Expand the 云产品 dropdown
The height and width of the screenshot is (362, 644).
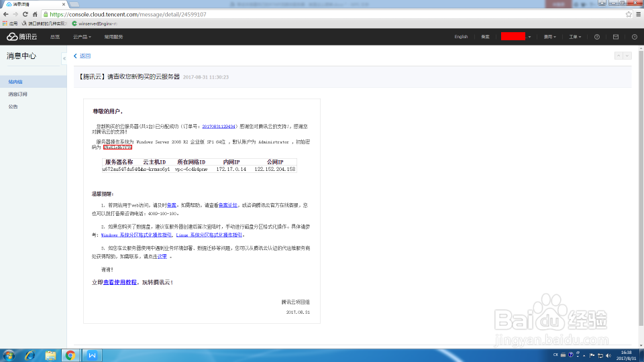pos(82,37)
